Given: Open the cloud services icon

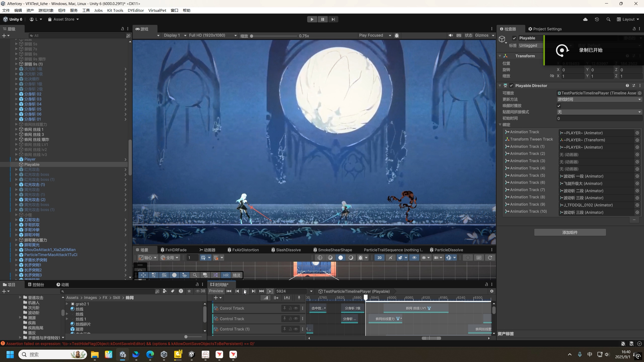Looking at the screenshot, I should 585,19.
